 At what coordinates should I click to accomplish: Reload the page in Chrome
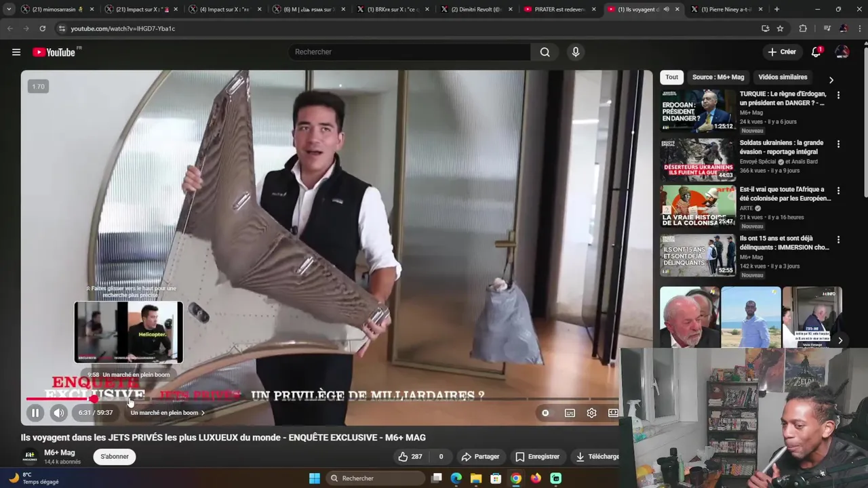tap(42, 28)
